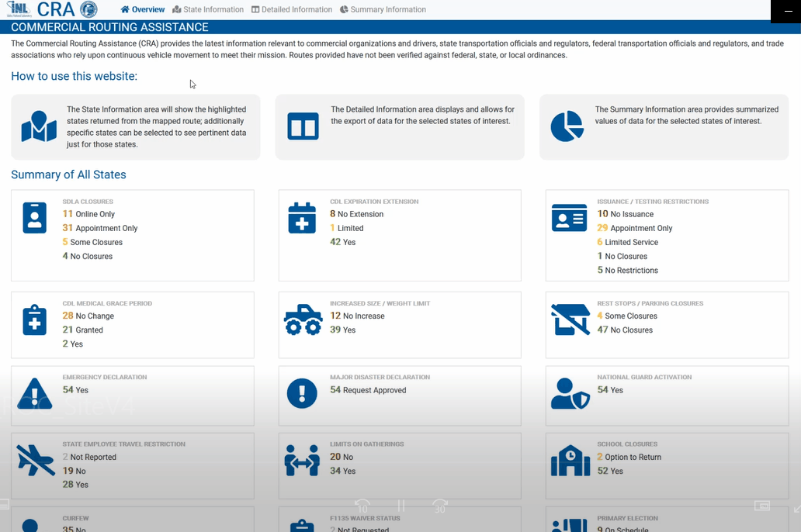
Task: Click '54 Yes' under Emergency Declaration
Action: [x=75, y=390]
